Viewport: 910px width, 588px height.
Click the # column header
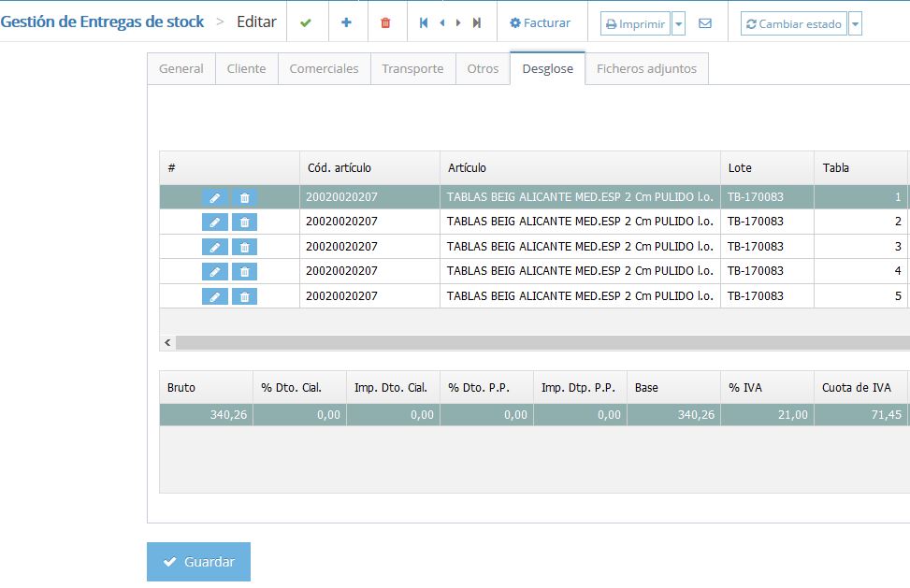[229, 167]
